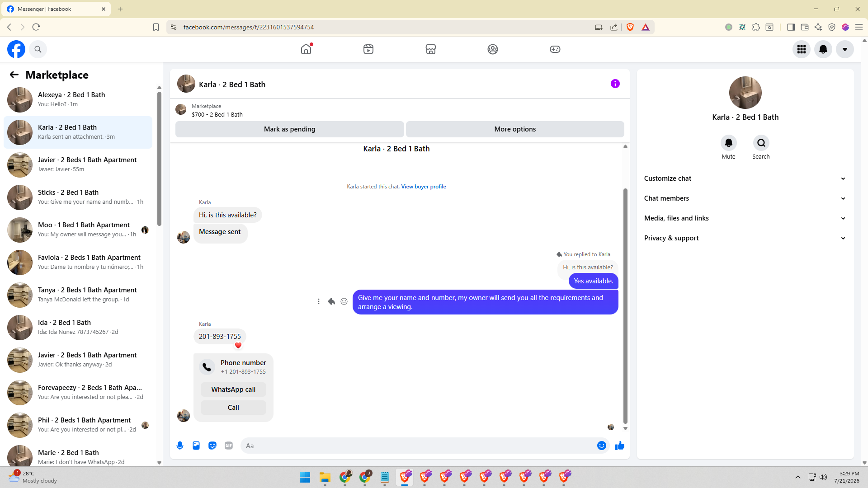Open the Reels video icon
The height and width of the screenshot is (488, 868).
pos(368,49)
